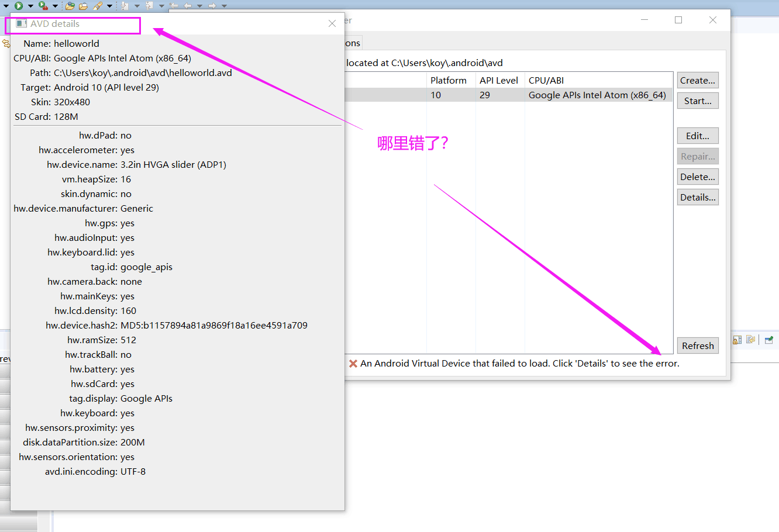
Task: Click the tag.id value 'google_apis'
Action: pos(146,267)
